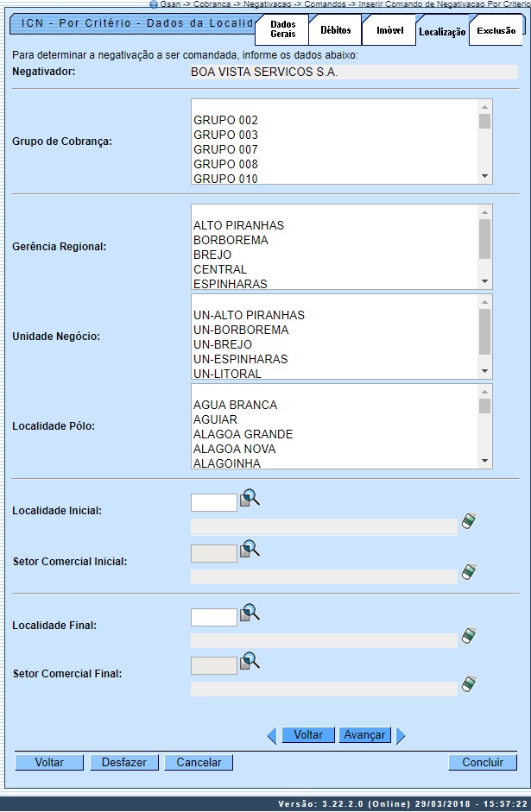531x812 pixels.
Task: Clear Setor Comercial Inicial with eraser icon
Action: [468, 571]
